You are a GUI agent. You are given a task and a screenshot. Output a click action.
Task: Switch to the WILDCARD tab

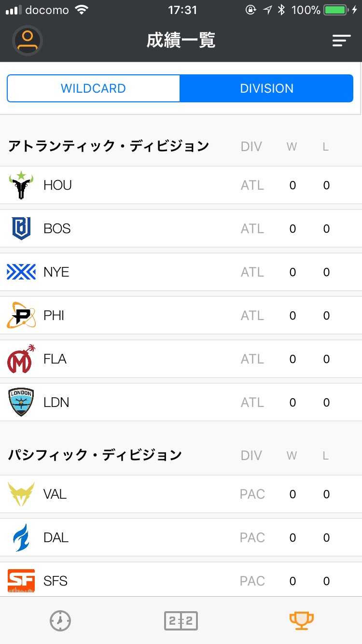click(93, 88)
